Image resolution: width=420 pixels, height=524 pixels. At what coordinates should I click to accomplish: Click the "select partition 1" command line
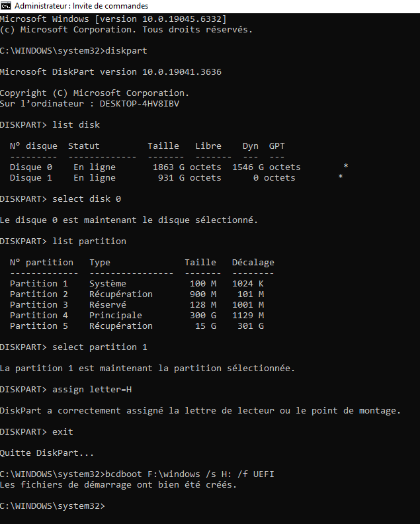100,347
